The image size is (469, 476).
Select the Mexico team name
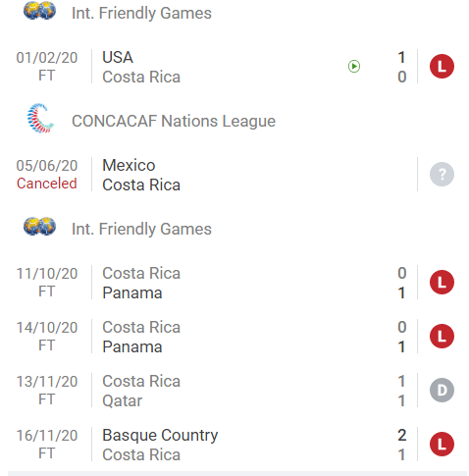(x=129, y=165)
